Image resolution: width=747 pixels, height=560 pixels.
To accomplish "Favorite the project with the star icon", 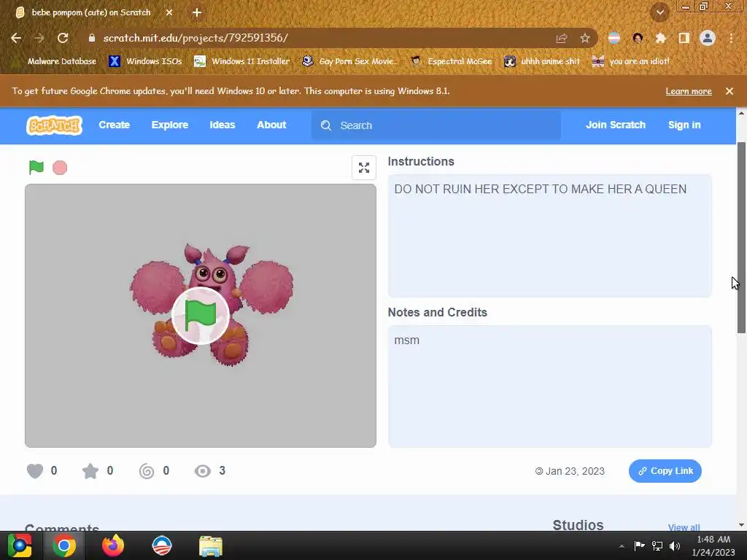I will click(x=90, y=471).
